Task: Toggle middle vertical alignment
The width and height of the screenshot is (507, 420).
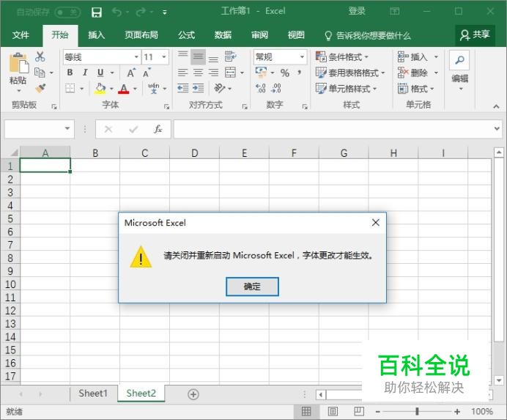Action: [198, 57]
